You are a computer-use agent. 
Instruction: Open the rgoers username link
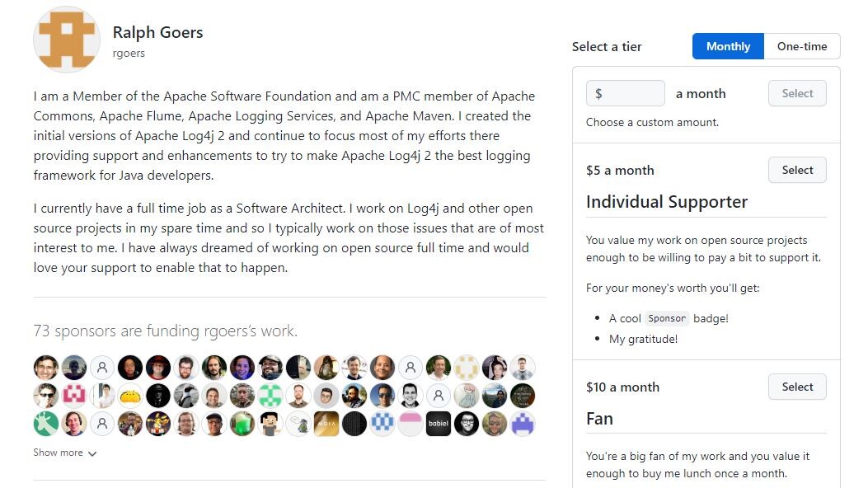click(x=129, y=54)
